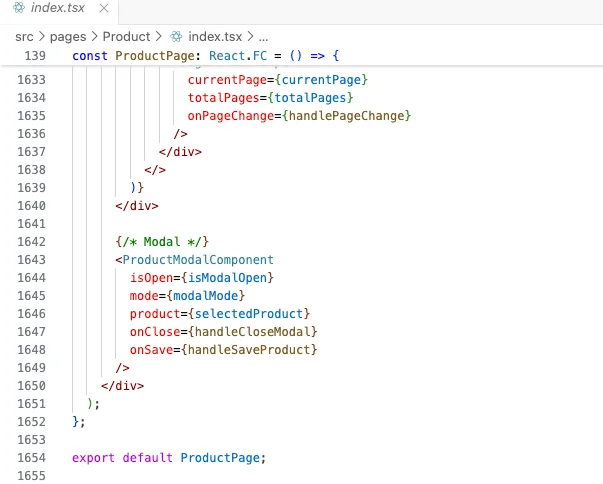
Task: Click export default ProductPage statement
Action: (x=169, y=458)
